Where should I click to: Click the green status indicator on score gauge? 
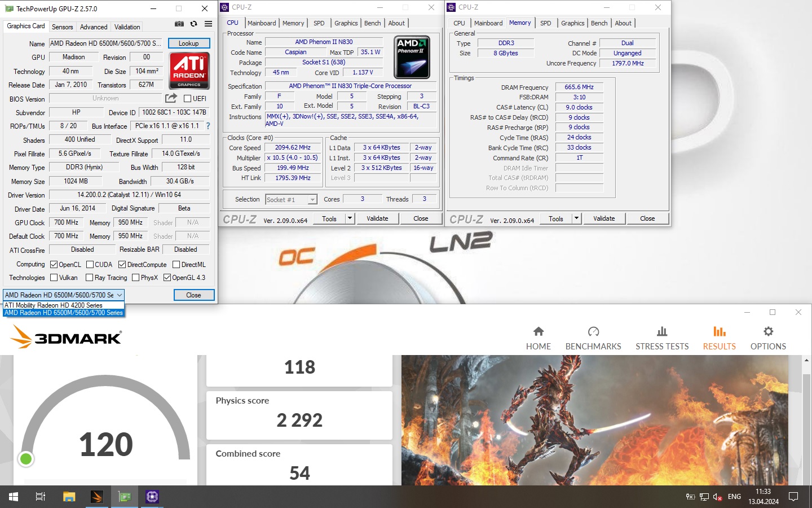pyautogui.click(x=26, y=459)
